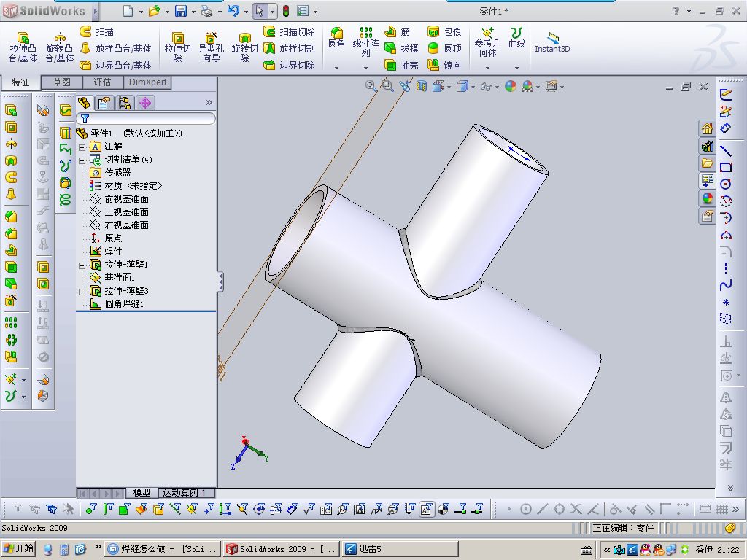747x560 pixels.
Task: Open dropdown arrow under Linear Pattern (线性阵列)
Action: (x=365, y=68)
